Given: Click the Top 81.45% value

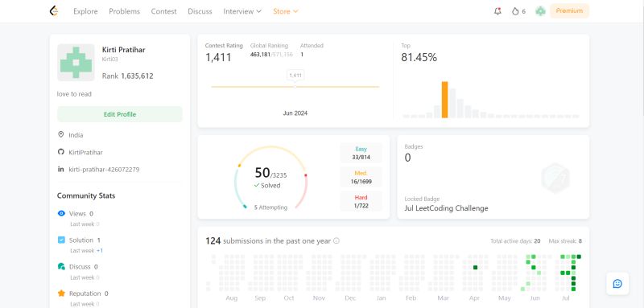Looking at the screenshot, I should pos(419,57).
